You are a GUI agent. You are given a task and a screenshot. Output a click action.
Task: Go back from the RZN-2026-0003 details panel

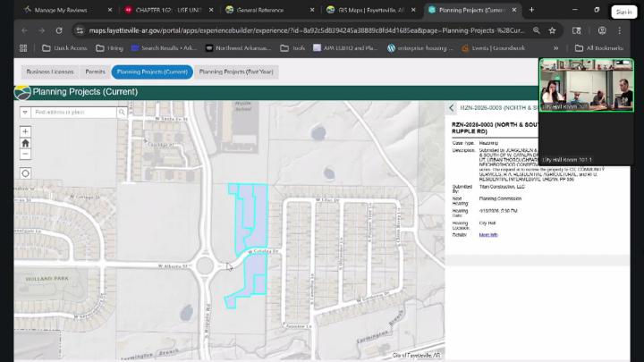pyautogui.click(x=452, y=108)
